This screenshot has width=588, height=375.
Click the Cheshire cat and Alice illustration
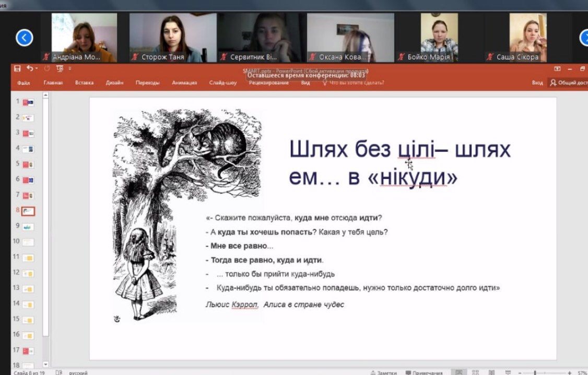[187, 215]
